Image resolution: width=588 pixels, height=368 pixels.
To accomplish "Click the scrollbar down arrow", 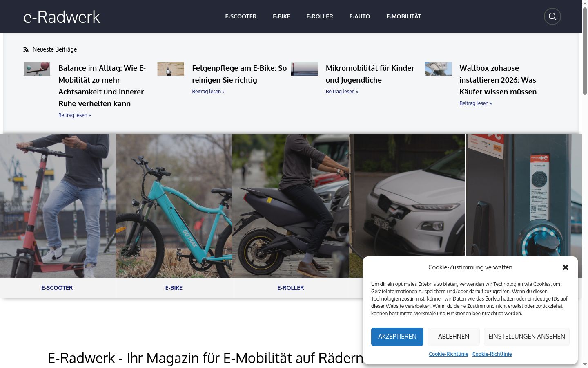I will pos(585,364).
